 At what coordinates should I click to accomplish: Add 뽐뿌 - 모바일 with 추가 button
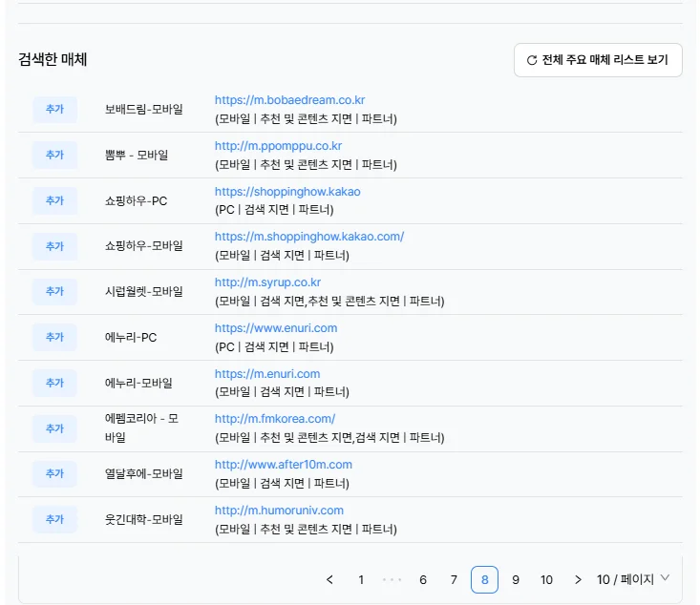tap(54, 155)
